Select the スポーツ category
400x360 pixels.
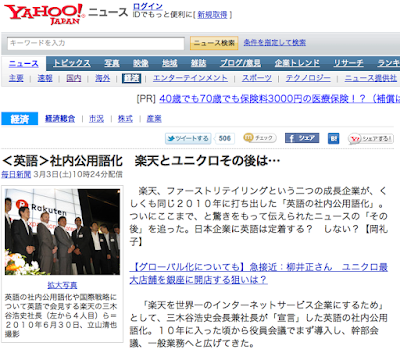click(x=257, y=78)
